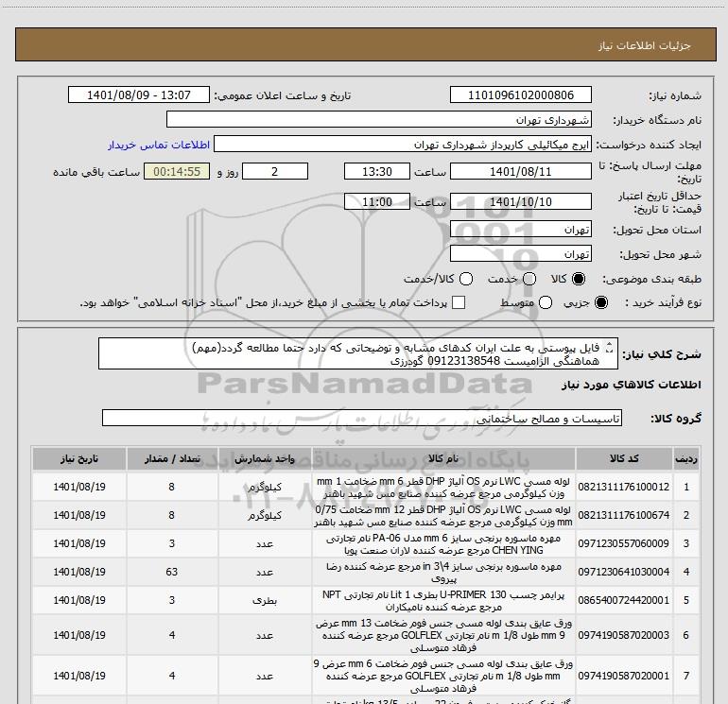
Task: Click the 'واحد شمارش' column header
Action: pyautogui.click(x=264, y=458)
